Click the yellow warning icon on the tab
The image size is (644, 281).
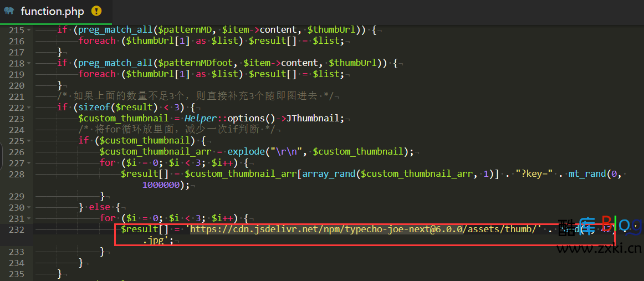click(x=96, y=11)
